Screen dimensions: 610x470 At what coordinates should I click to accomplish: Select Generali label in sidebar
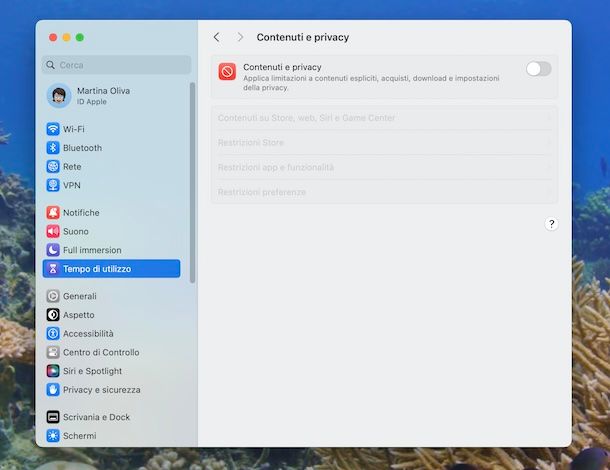point(80,296)
